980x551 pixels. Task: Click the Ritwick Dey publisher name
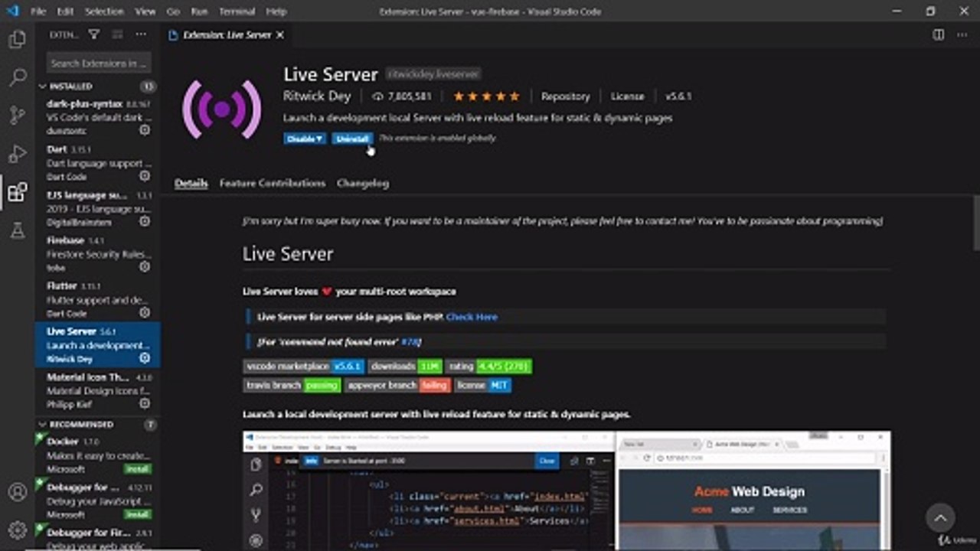(x=317, y=96)
